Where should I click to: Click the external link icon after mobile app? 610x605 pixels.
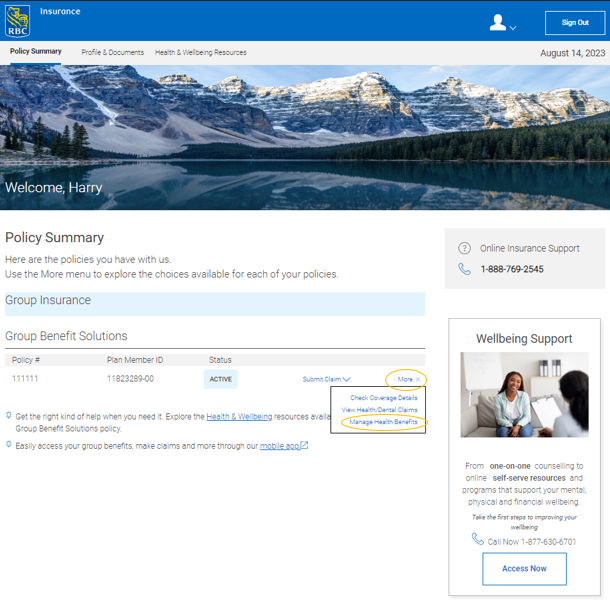304,445
